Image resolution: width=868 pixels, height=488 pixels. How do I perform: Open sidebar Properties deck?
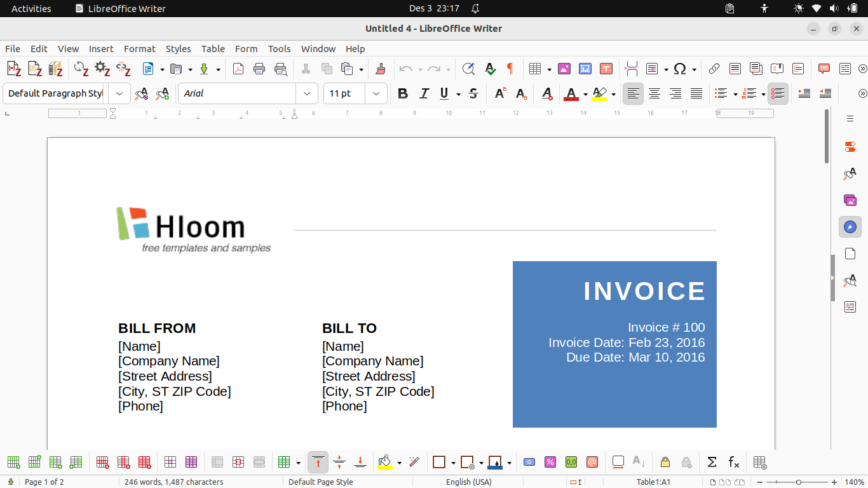coord(850,147)
